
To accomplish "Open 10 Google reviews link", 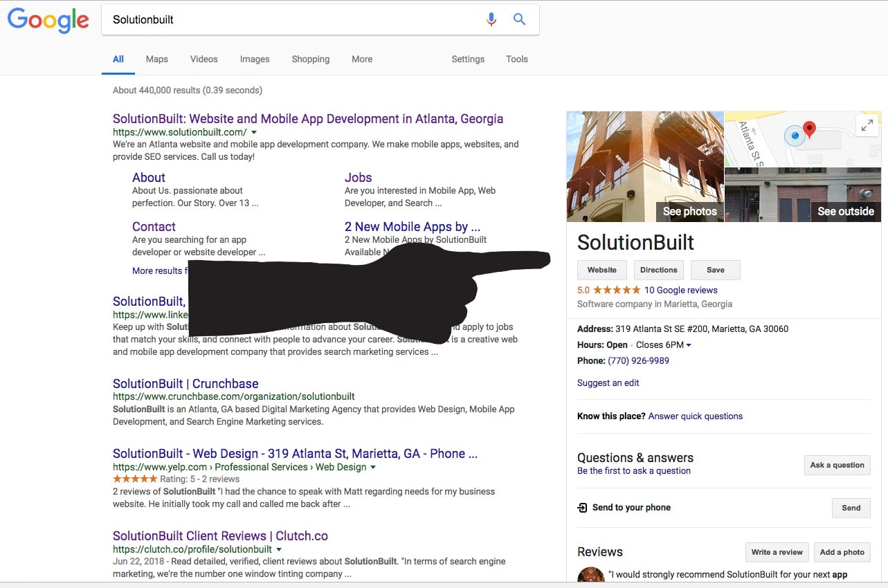I will coord(681,290).
